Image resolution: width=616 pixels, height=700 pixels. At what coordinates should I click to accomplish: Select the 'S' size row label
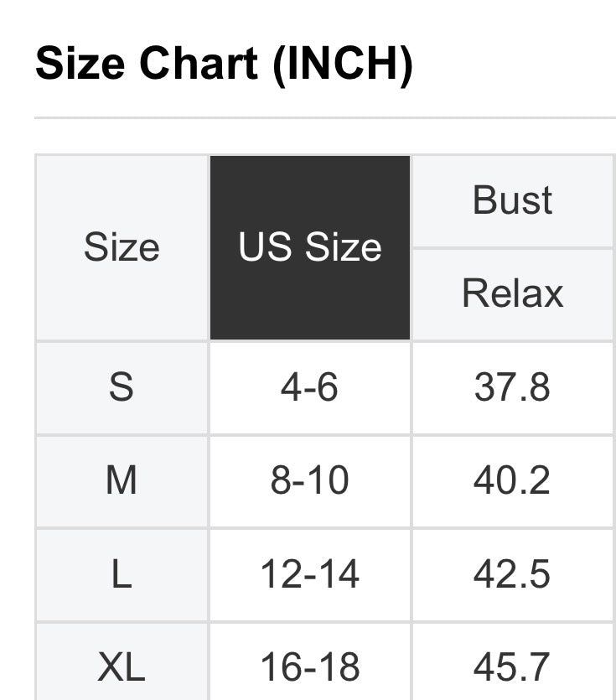[x=122, y=388]
